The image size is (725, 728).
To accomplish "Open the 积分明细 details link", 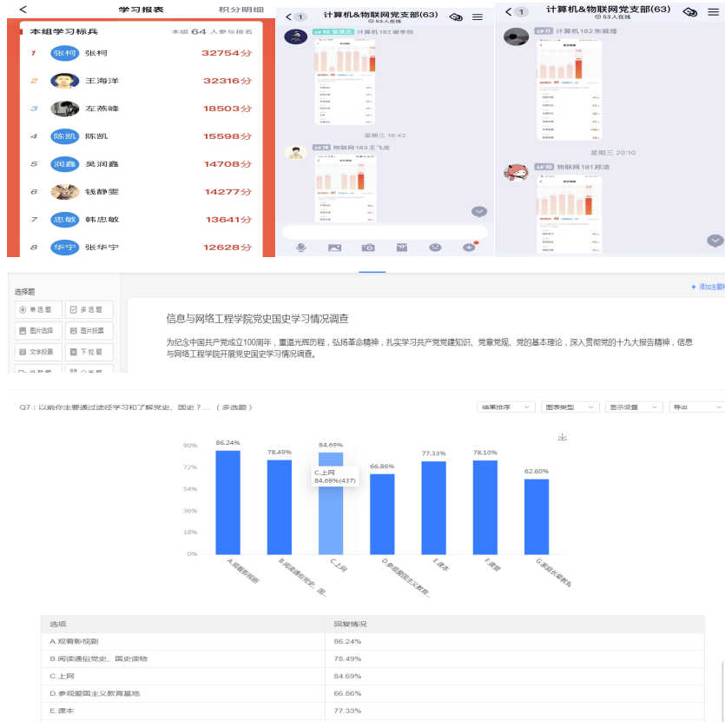I will pos(241,10).
